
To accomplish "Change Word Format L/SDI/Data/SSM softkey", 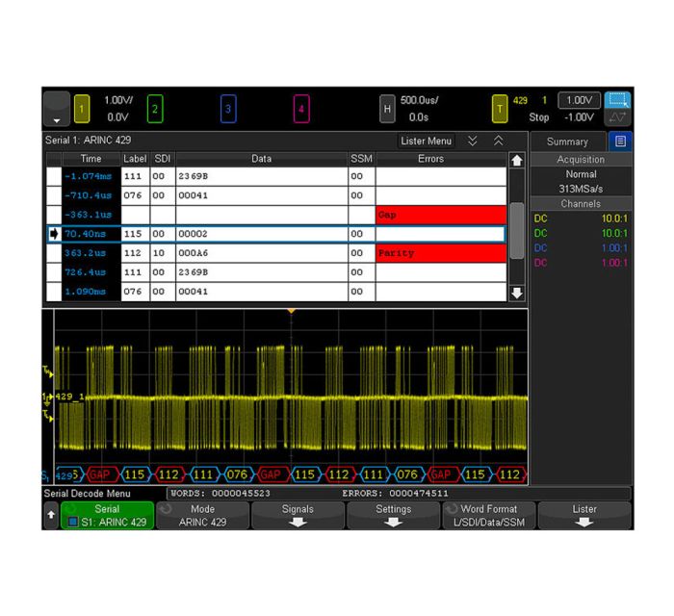I will (x=489, y=516).
